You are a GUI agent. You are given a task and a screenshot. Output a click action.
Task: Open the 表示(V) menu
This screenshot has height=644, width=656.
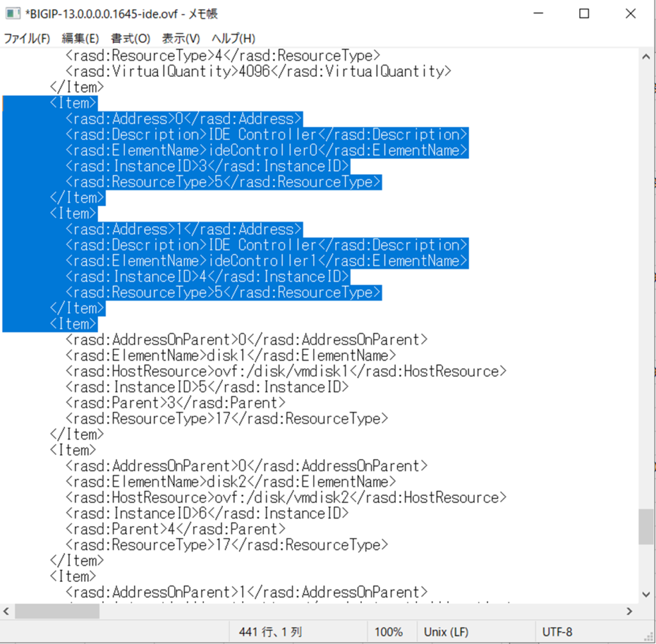[x=181, y=38]
